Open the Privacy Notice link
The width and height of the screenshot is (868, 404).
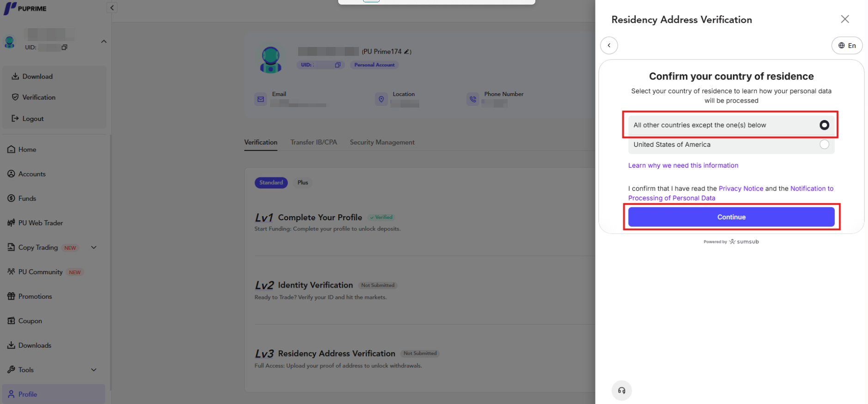click(x=741, y=188)
